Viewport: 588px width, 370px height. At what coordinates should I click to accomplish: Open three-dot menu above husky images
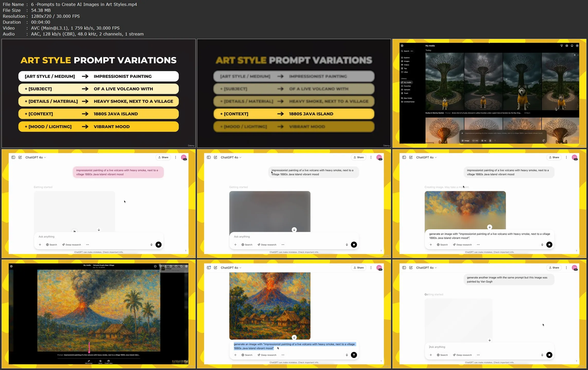click(x=578, y=55)
